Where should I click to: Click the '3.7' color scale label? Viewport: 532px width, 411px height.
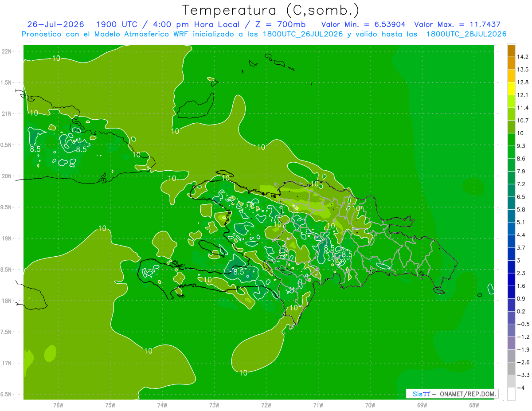tap(521, 248)
